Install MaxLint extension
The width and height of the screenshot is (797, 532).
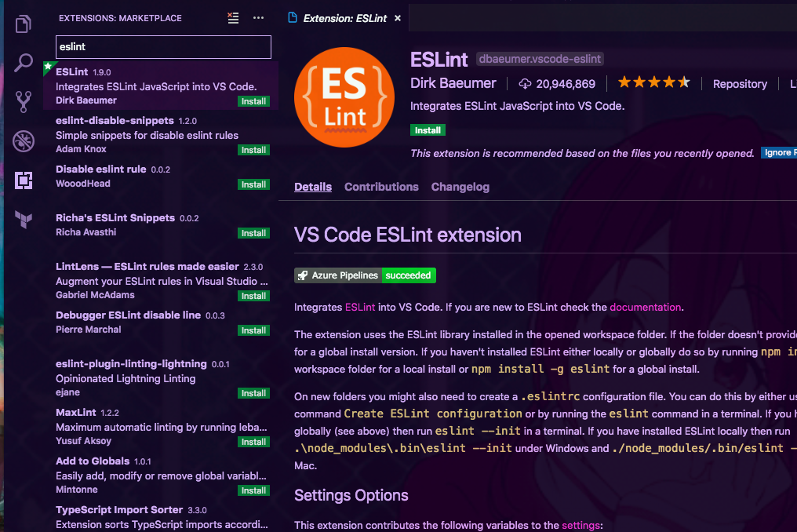253,442
